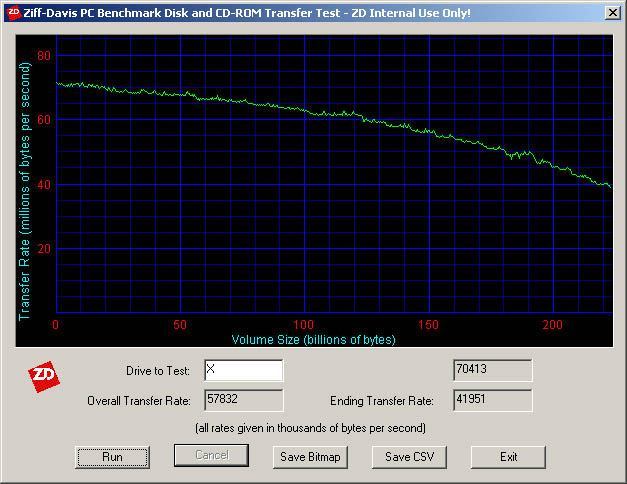
Task: Select the Overall Transfer Rate value 57832
Action: point(244,400)
